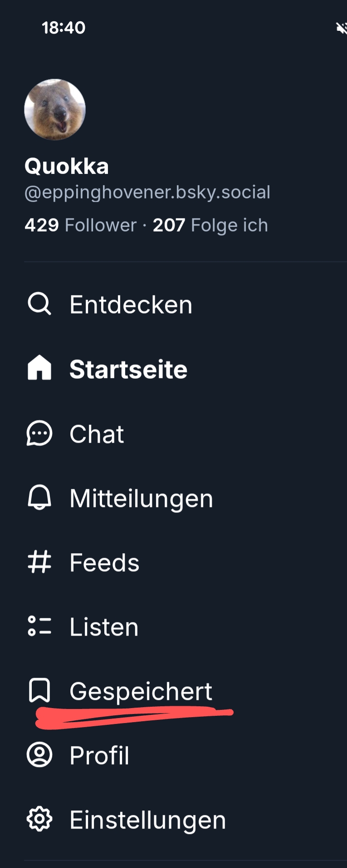View the 207 Folge ich list

210,225
